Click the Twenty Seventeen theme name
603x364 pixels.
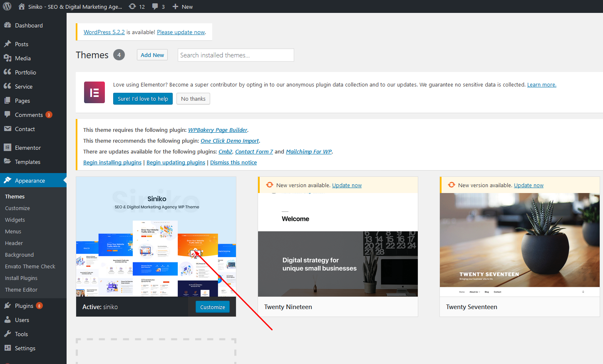471,307
